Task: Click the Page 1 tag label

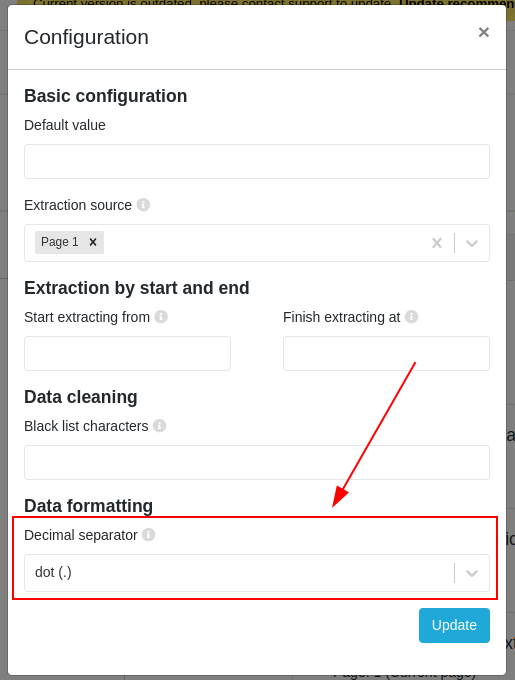Action: click(x=60, y=242)
